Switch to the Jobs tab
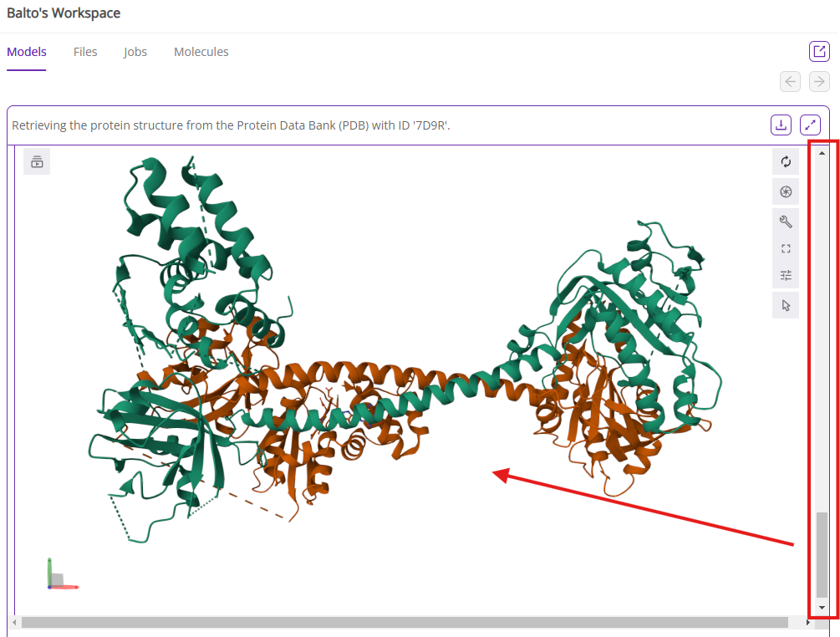 [135, 52]
